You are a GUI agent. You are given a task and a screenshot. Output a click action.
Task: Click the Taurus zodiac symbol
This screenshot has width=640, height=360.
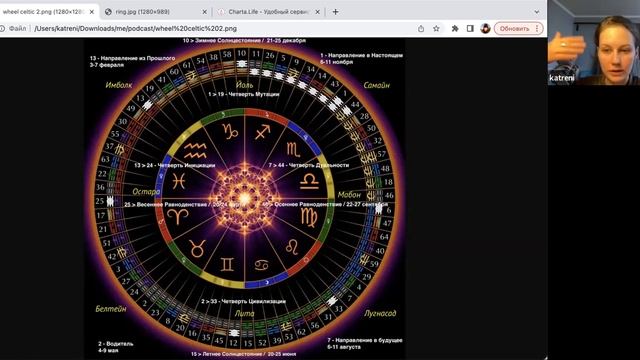197,249
